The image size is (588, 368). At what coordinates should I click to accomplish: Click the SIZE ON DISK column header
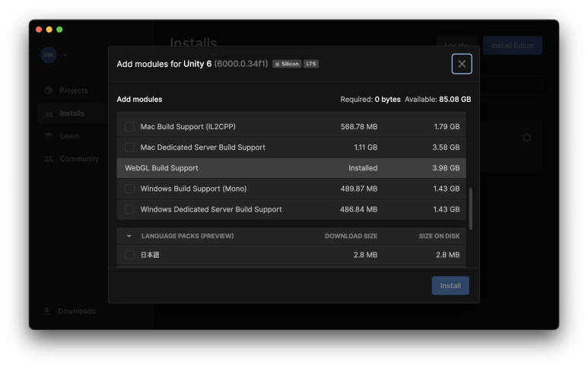point(439,236)
